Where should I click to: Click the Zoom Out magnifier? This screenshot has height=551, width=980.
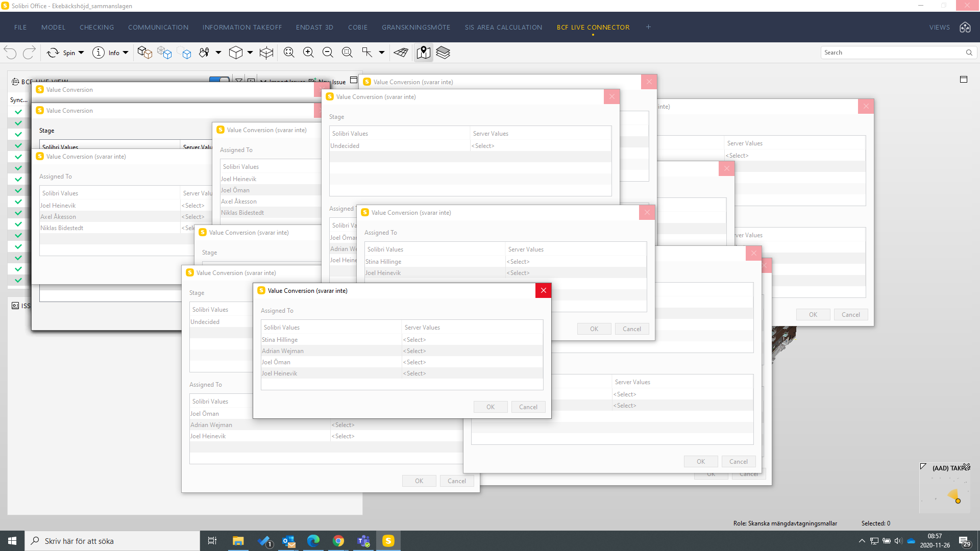[x=328, y=53]
